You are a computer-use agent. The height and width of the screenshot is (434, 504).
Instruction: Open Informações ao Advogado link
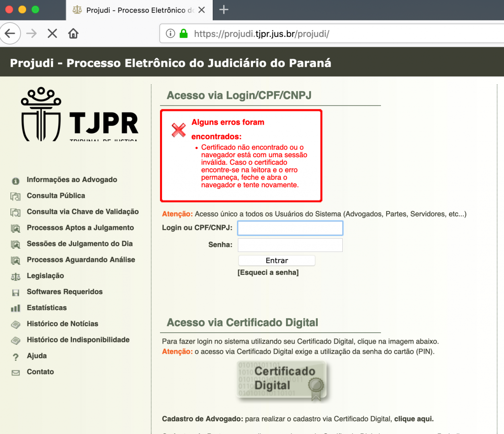[72, 180]
